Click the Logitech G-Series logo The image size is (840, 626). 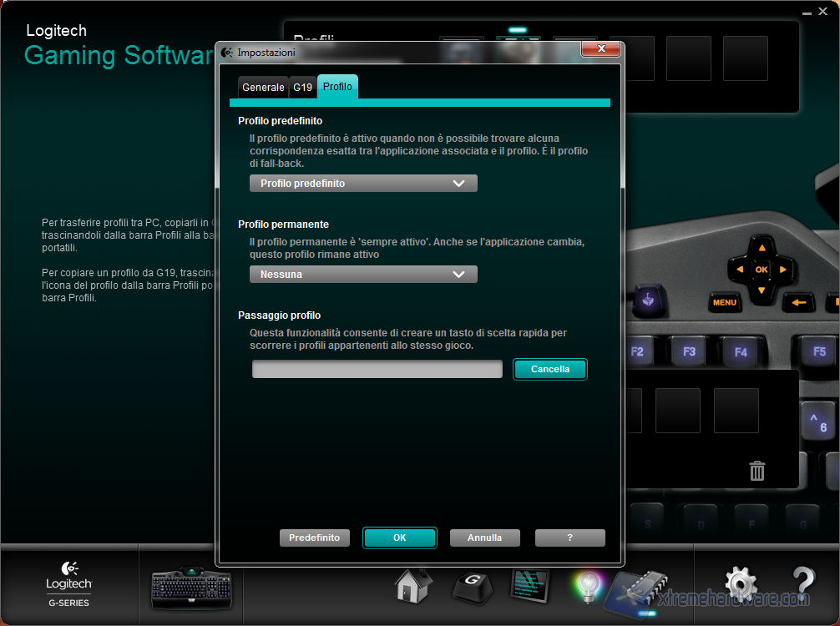click(69, 583)
